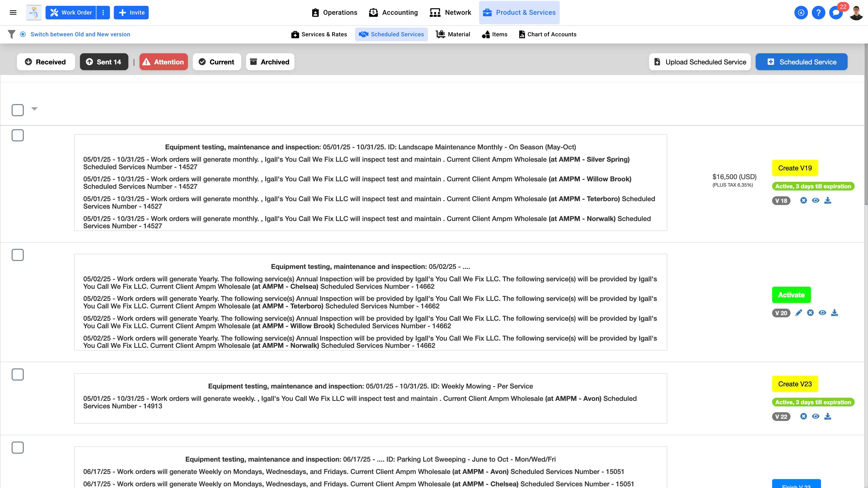Open chat messages with 22 badge

(x=836, y=13)
